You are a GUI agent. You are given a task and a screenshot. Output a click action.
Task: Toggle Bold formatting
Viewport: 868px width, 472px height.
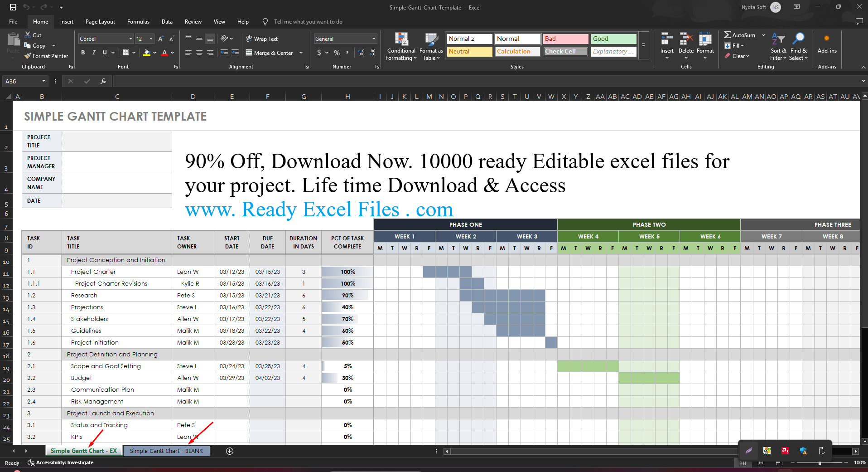(83, 53)
